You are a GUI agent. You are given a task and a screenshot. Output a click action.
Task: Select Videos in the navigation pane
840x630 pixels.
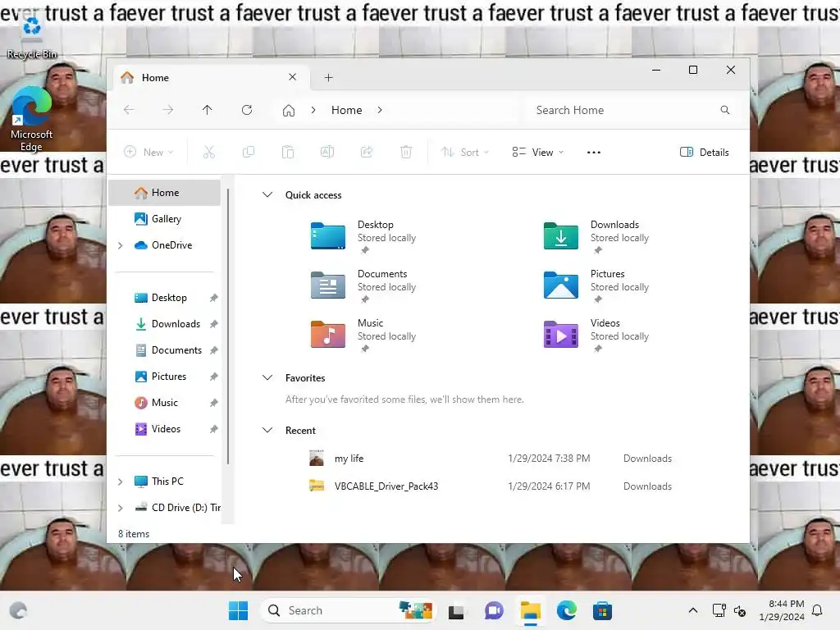(x=164, y=429)
